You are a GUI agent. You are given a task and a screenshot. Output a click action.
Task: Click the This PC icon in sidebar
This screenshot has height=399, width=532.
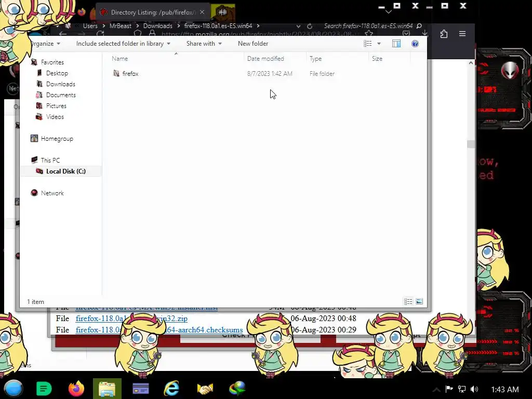(34, 160)
